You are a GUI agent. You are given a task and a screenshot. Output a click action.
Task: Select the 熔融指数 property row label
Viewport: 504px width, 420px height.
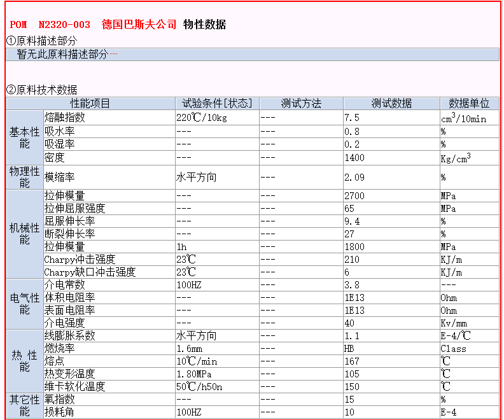coord(64,118)
